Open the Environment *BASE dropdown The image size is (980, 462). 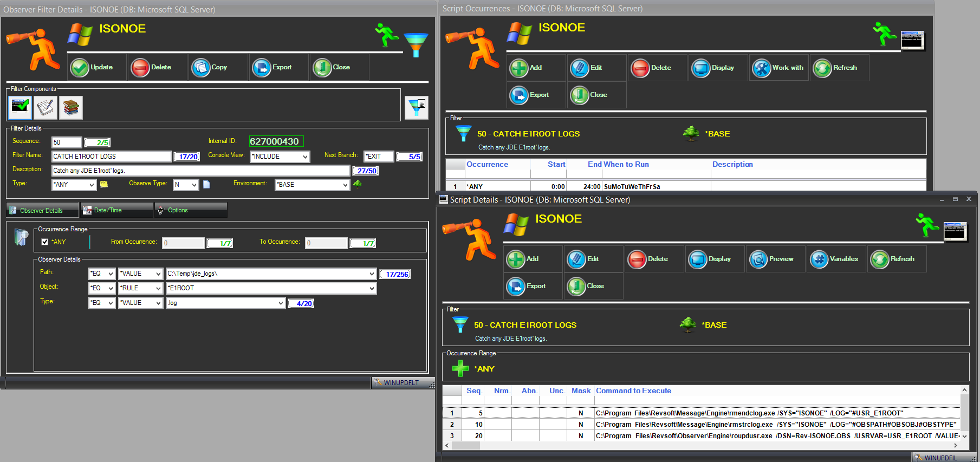pyautogui.click(x=345, y=185)
